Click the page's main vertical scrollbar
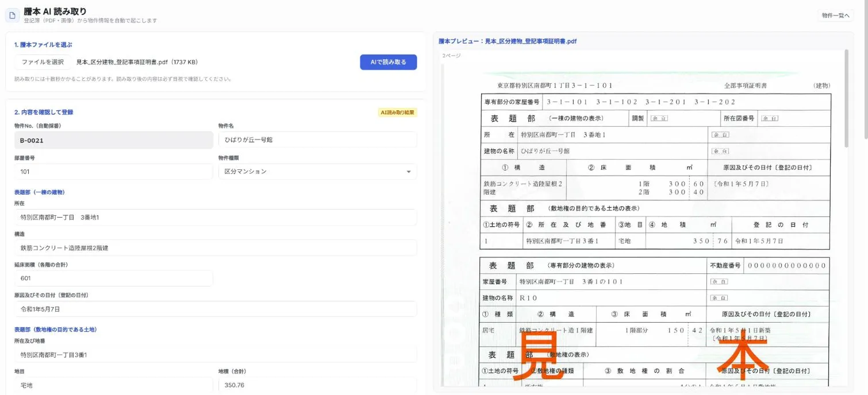This screenshot has height=395, width=868. coord(866,69)
